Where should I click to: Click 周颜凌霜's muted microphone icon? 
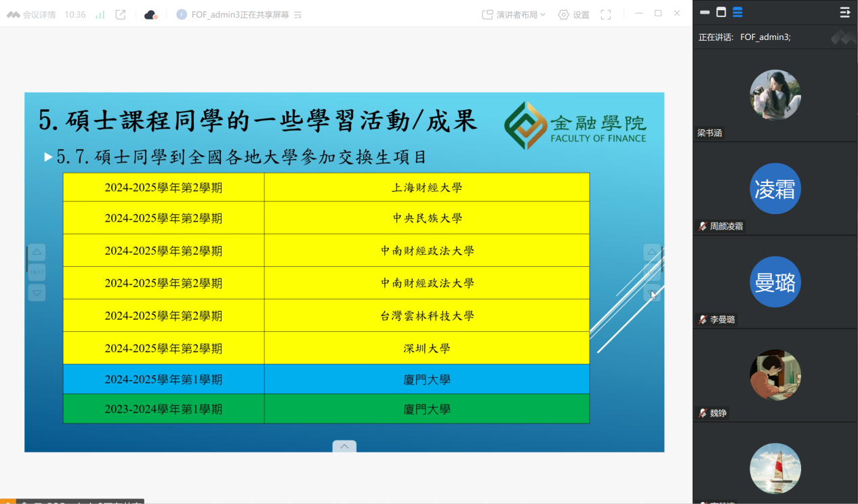[703, 226]
